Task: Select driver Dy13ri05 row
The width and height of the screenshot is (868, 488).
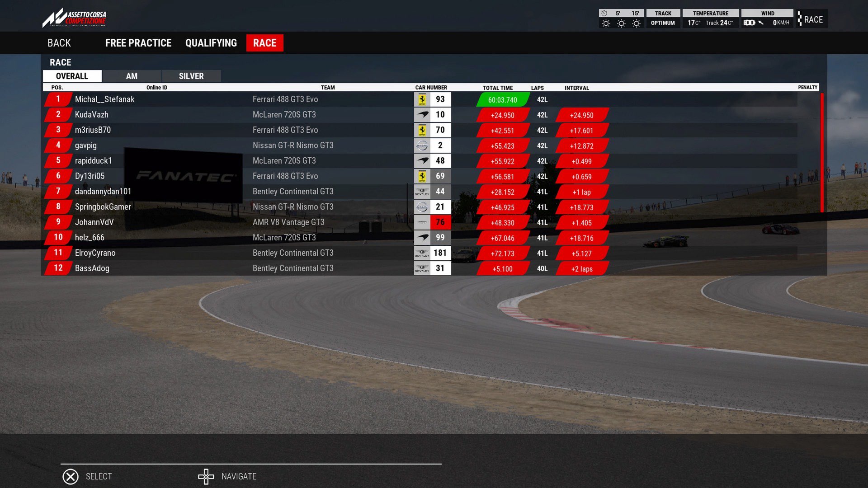Action: click(420, 176)
